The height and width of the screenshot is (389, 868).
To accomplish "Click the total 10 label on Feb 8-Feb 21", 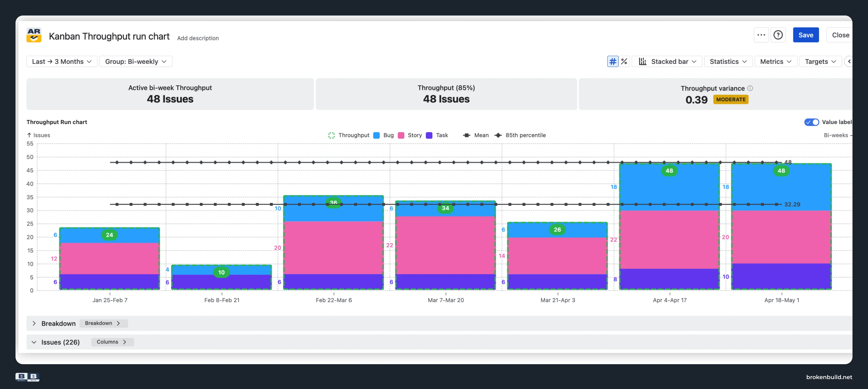I will click(x=221, y=272).
